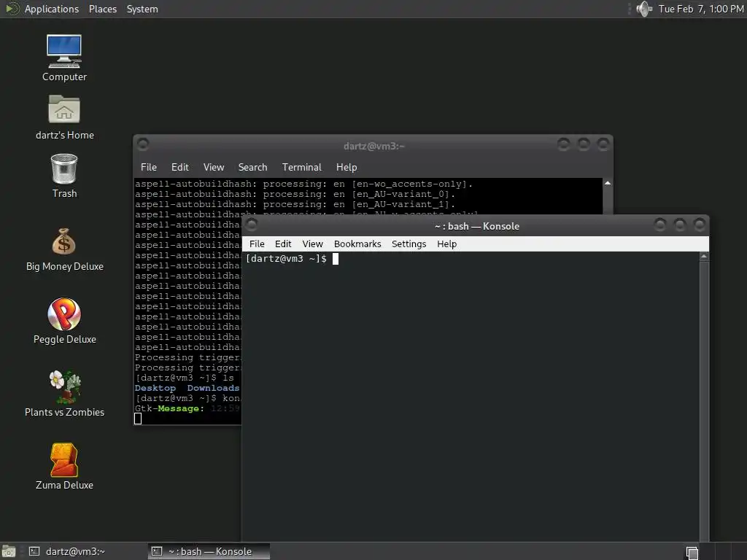Switch to bash — Konsole taskbar button
This screenshot has width=747, height=560.
point(209,551)
